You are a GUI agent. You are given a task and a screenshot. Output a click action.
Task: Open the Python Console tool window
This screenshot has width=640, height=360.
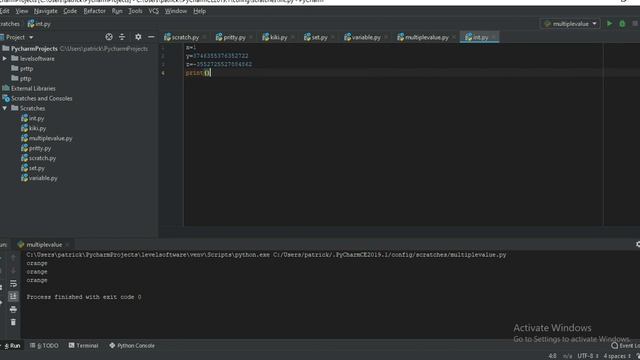coord(132,346)
